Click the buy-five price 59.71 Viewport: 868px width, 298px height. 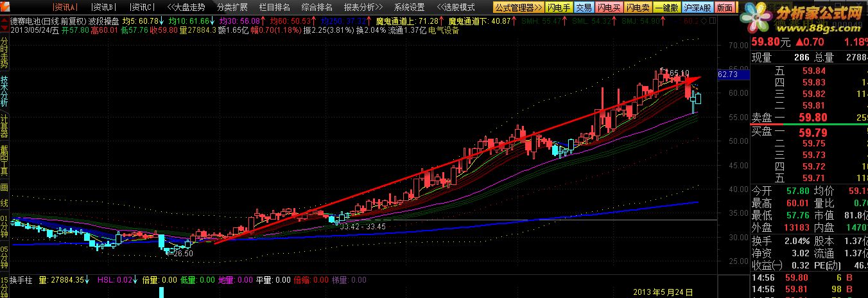pos(813,178)
